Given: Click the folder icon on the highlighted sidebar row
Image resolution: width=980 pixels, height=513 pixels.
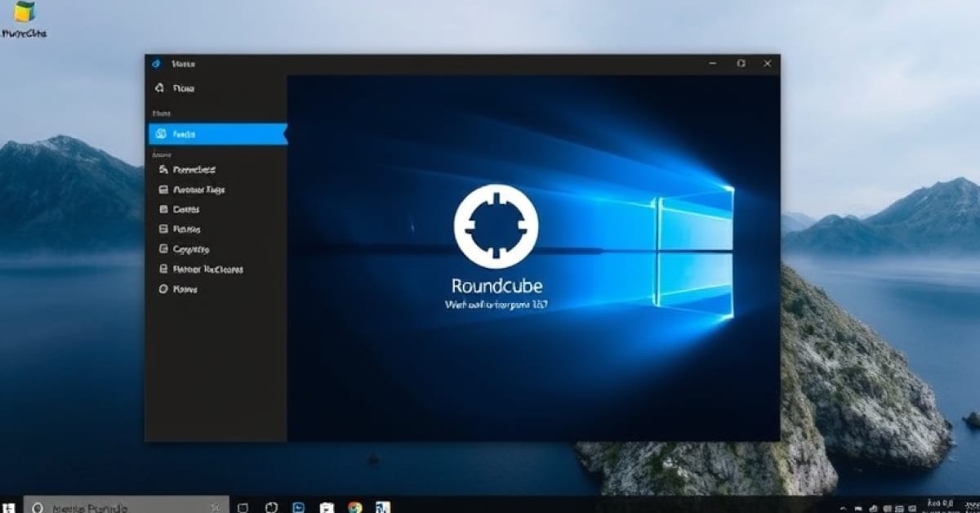Looking at the screenshot, I should pos(163,133).
